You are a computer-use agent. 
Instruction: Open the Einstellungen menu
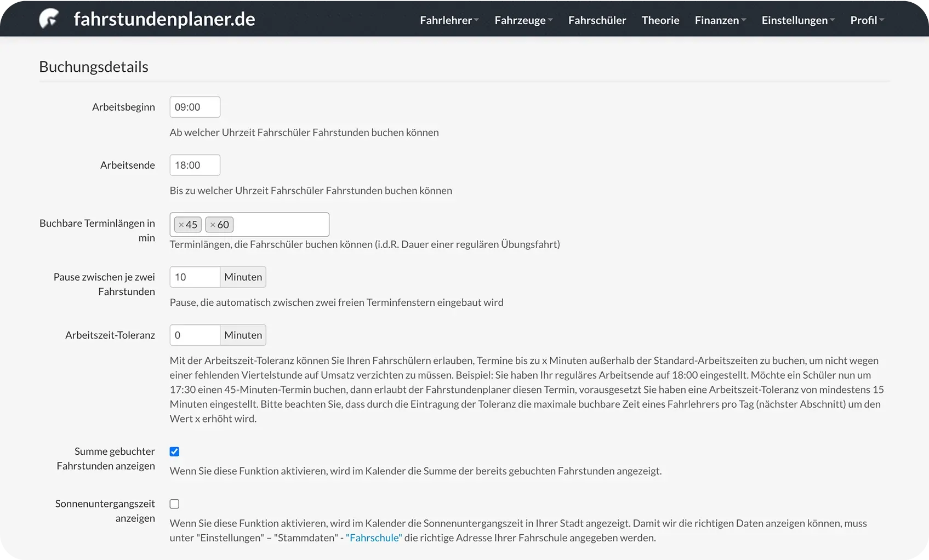tap(797, 20)
